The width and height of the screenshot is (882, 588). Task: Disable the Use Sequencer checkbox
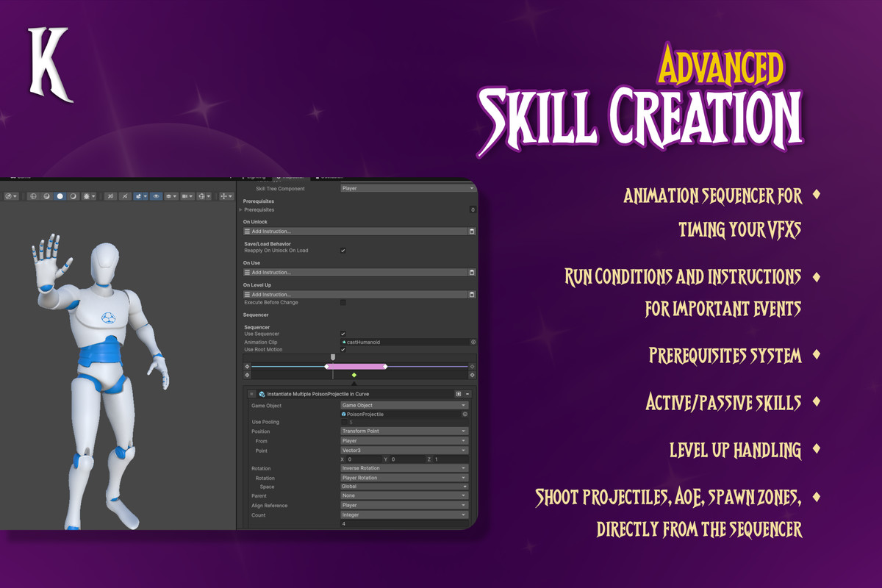coord(343,333)
